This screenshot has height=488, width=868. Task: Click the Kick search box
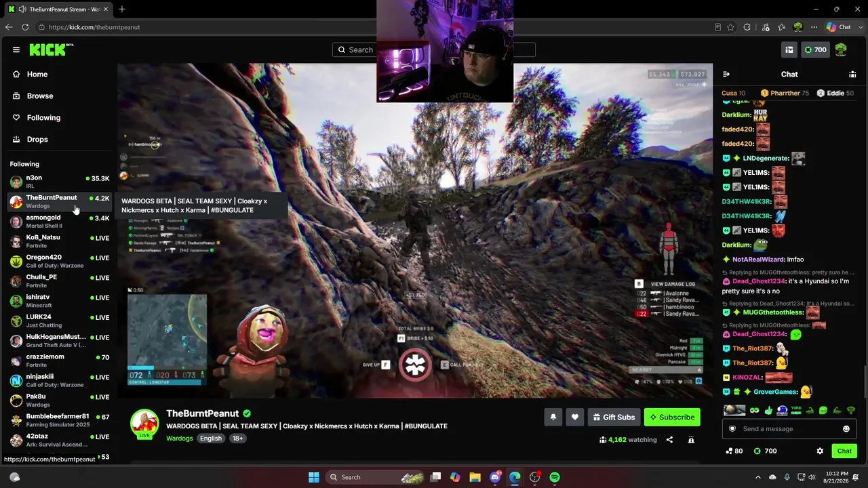[434, 49]
